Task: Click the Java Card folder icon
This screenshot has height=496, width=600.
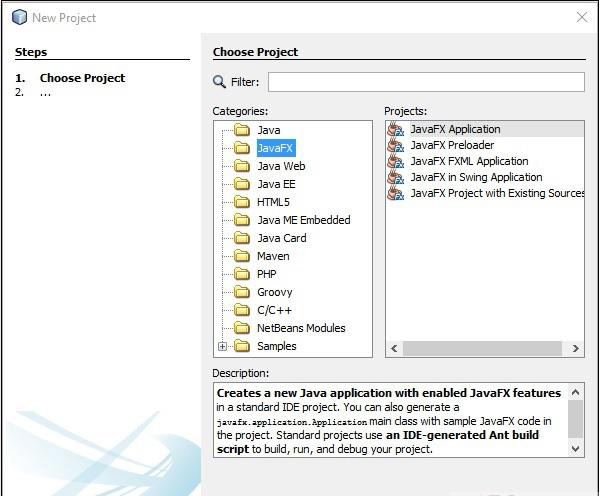Action: coord(242,238)
